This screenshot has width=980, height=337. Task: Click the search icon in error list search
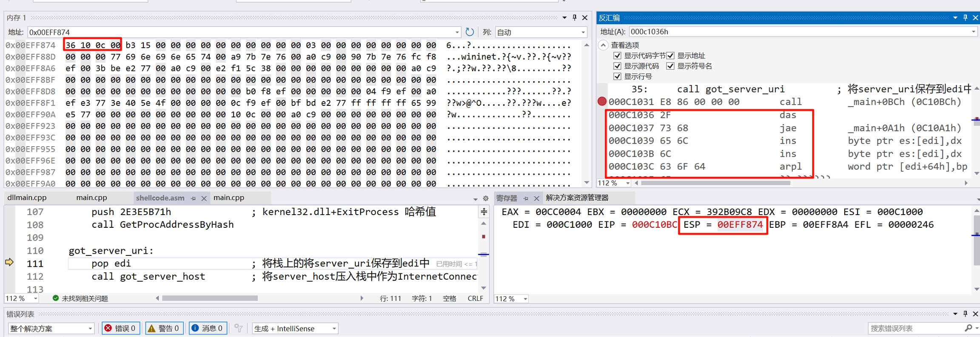pos(969,328)
